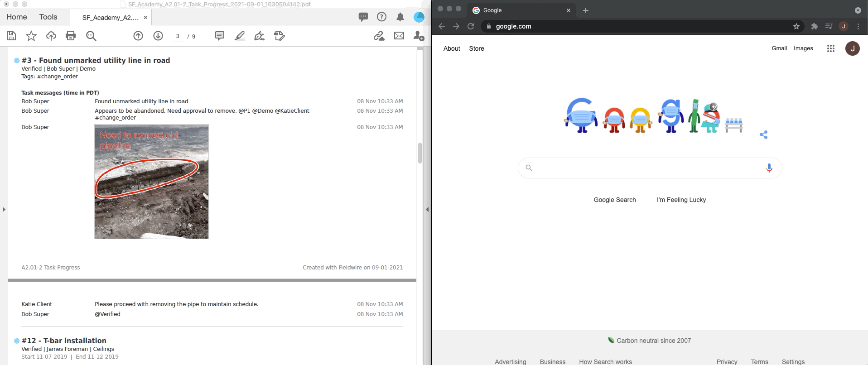Switch to the Tools tab
The image size is (868, 365).
pyautogui.click(x=48, y=17)
